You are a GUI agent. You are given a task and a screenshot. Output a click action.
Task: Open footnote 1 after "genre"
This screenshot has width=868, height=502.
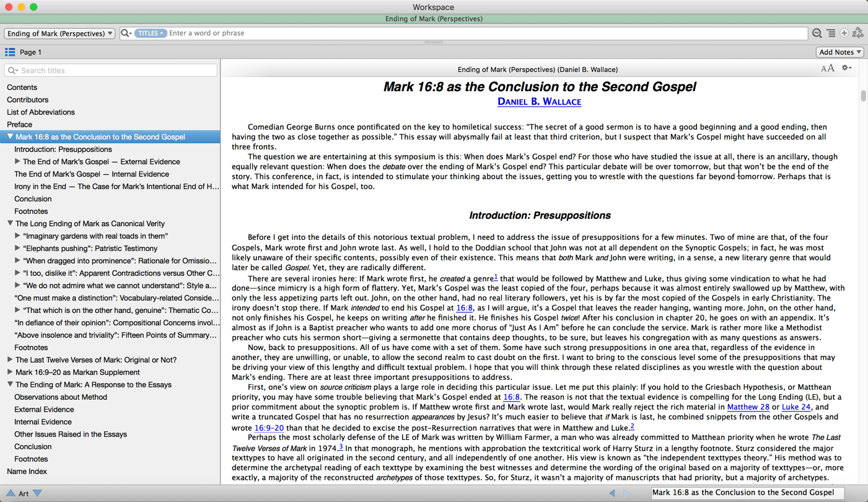click(496, 277)
